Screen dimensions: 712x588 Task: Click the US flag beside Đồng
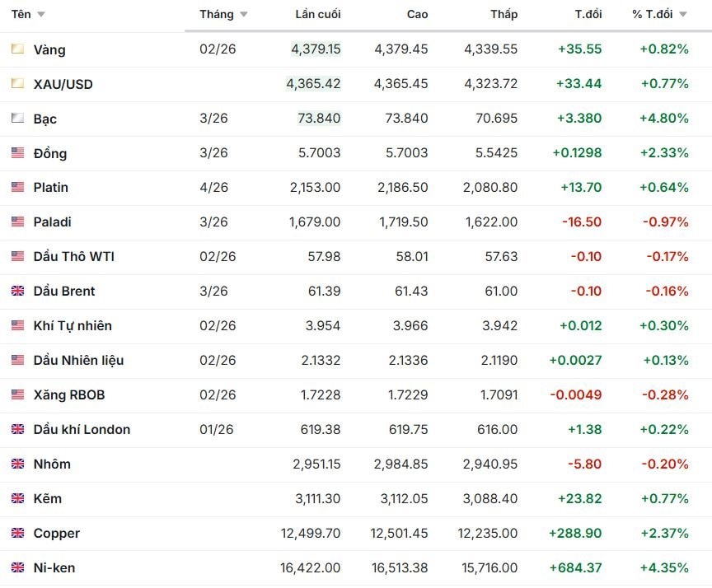pos(17,153)
